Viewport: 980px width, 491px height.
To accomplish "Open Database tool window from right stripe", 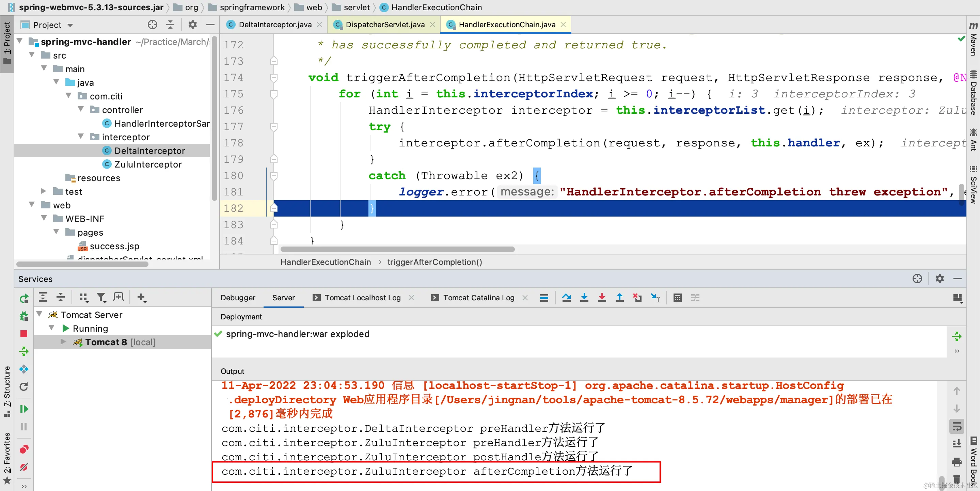I will pyautogui.click(x=974, y=93).
